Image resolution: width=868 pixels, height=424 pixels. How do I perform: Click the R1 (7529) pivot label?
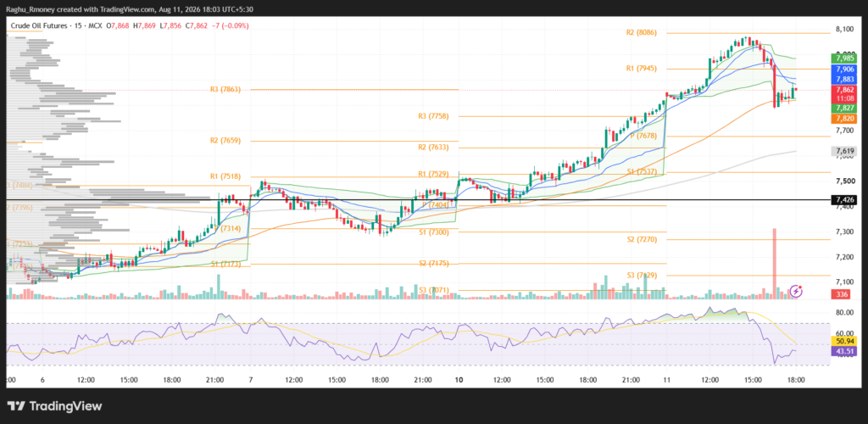point(433,175)
